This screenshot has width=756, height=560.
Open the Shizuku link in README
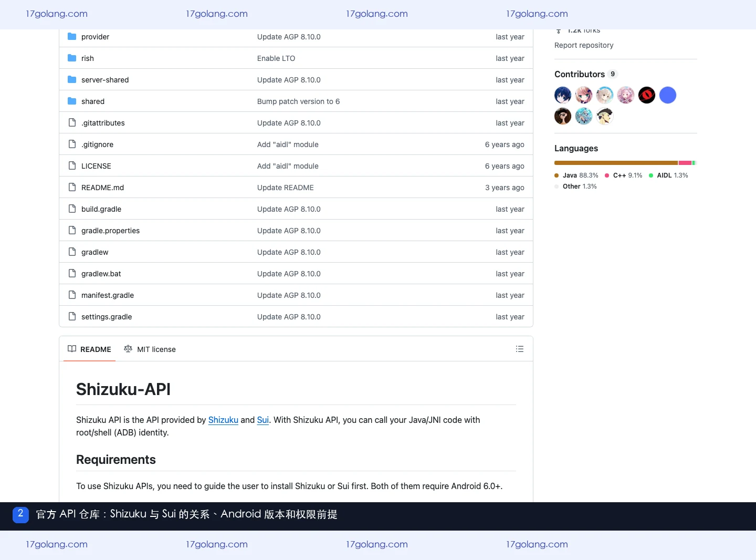pyautogui.click(x=223, y=420)
